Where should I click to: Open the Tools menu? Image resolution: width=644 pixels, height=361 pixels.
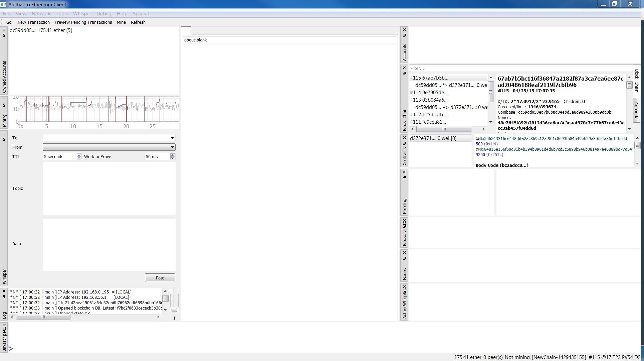pyautogui.click(x=62, y=14)
